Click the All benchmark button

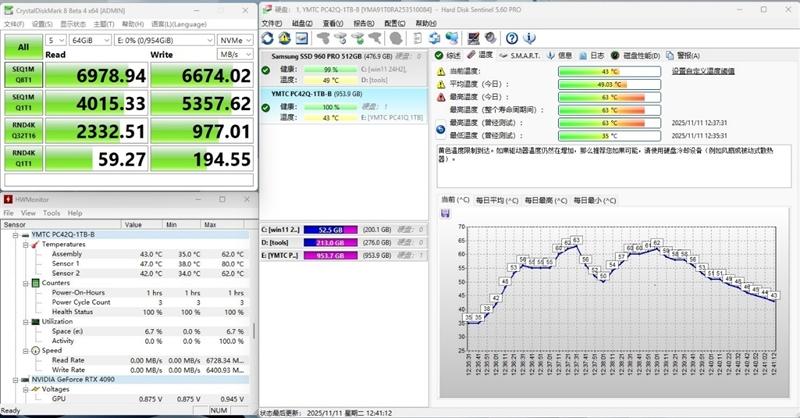coord(22,47)
